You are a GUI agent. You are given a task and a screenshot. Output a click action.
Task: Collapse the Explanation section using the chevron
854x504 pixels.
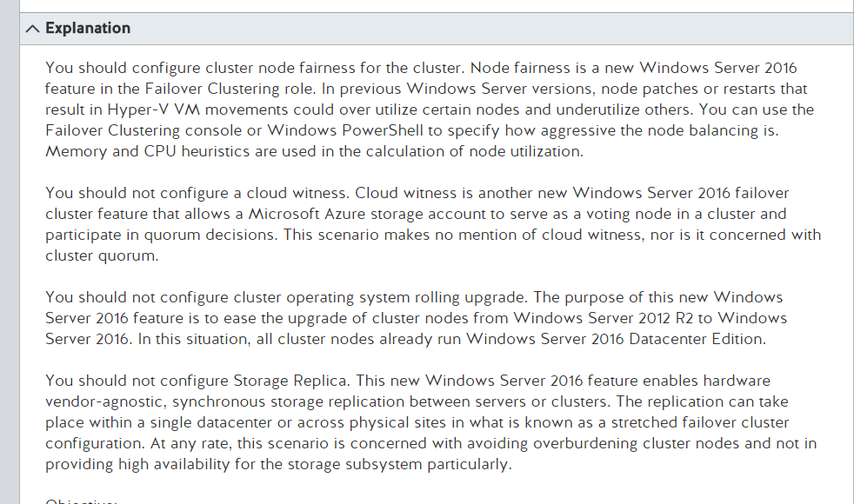tap(32, 29)
